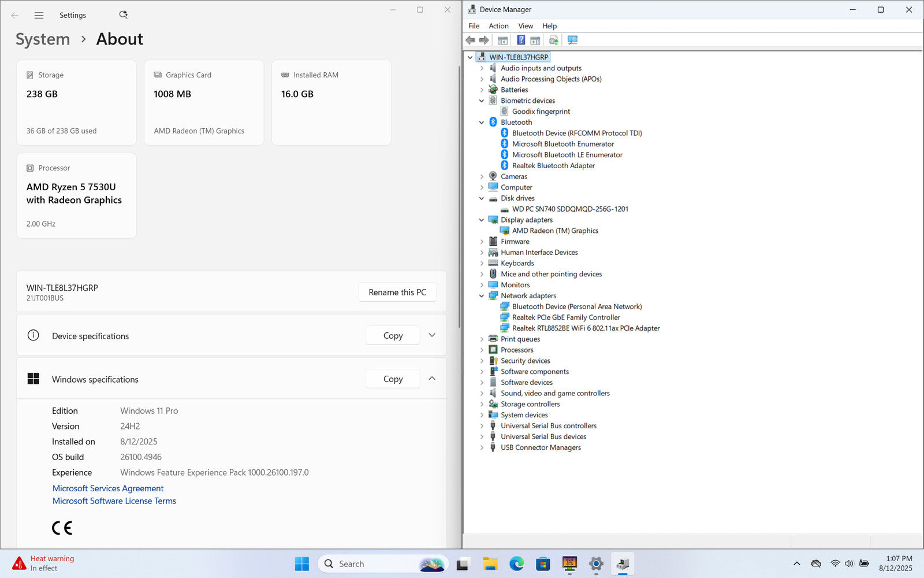Open Microsoft Edge from the taskbar

[516, 564]
